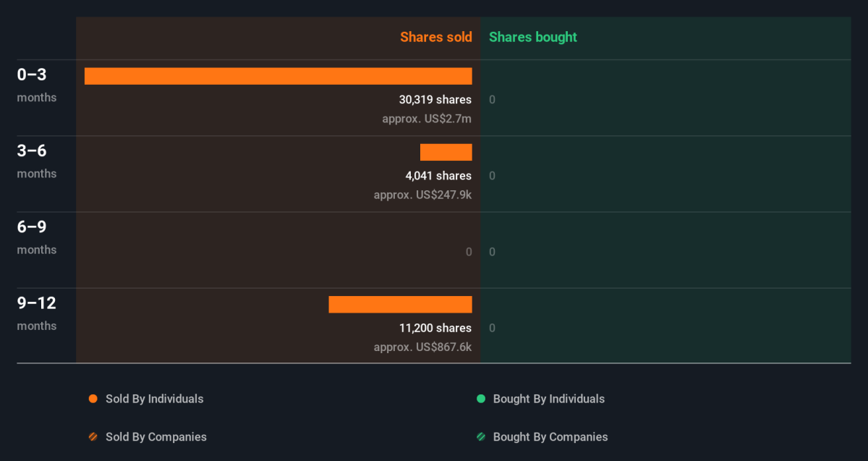The image size is (868, 461).
Task: Click the striped orange Sold By Companies icon
Action: 93,437
